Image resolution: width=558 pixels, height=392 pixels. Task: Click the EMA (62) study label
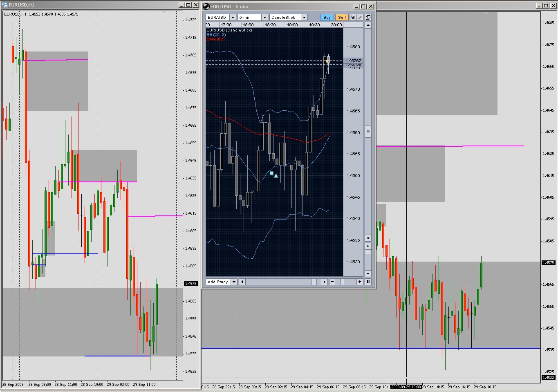[215, 39]
